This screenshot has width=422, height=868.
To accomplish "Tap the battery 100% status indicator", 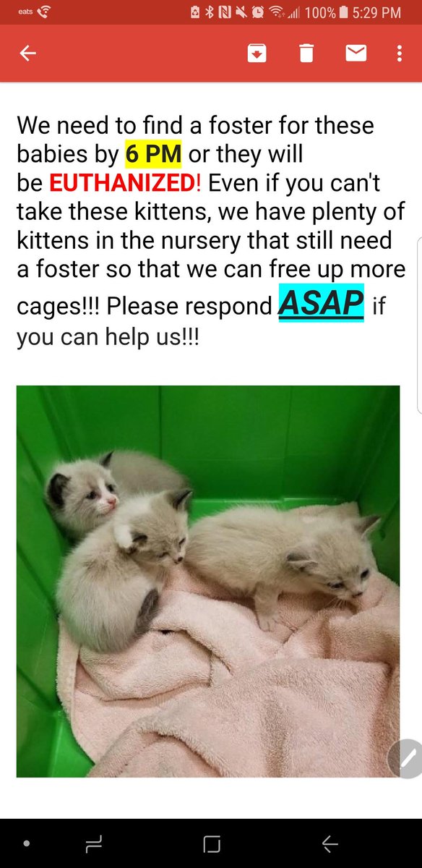I will point(327,12).
